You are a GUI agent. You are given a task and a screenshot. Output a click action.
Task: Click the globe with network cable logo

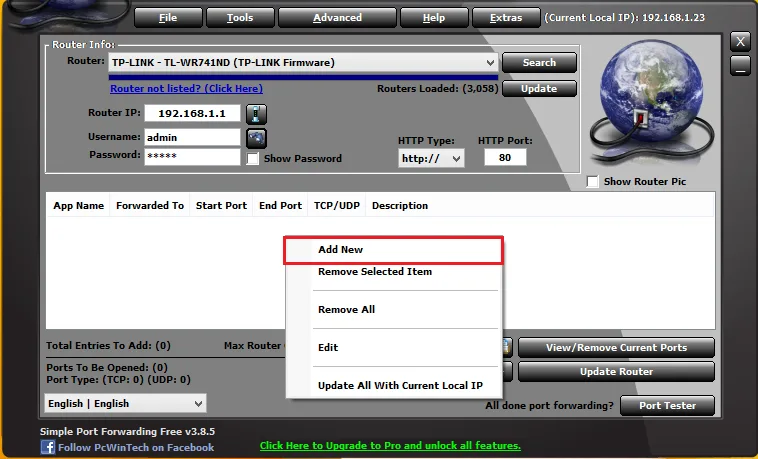pos(651,103)
